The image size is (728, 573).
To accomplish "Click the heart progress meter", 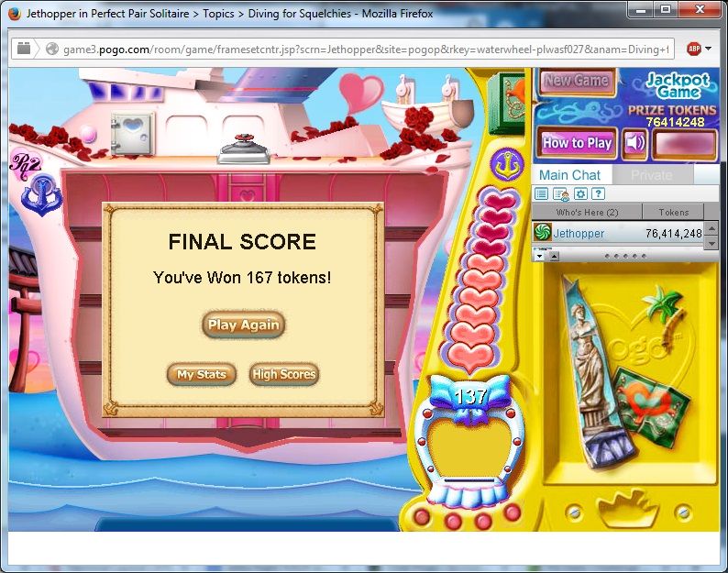I will [480, 281].
